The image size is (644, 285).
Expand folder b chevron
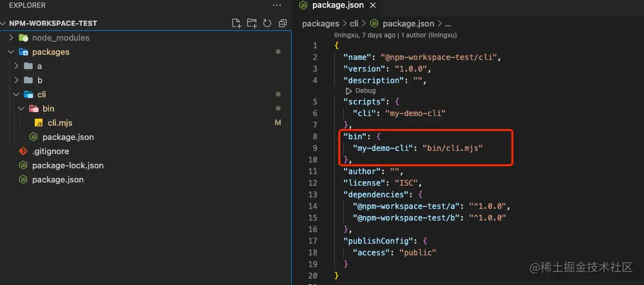tap(17, 80)
